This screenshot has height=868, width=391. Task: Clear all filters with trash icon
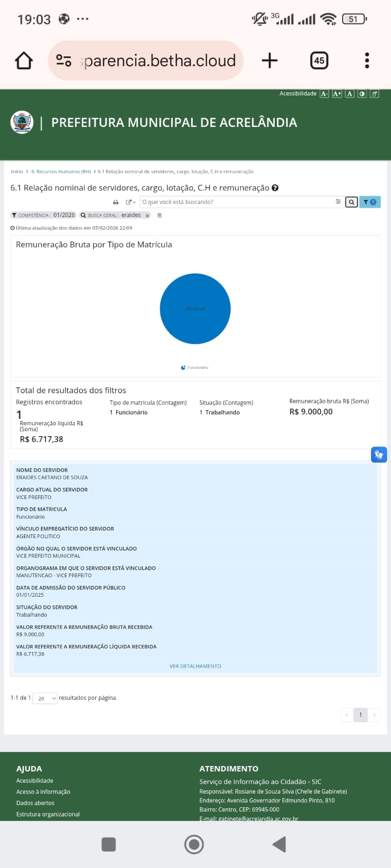(160, 215)
